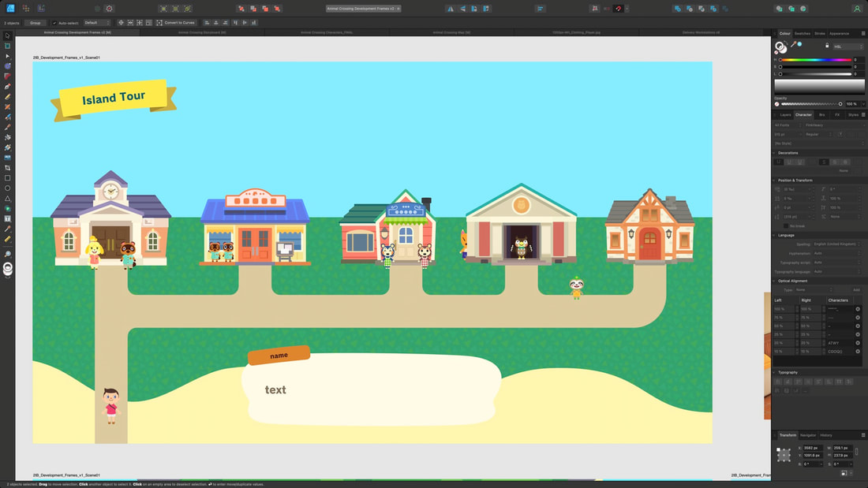Click the Group button

[x=35, y=23]
